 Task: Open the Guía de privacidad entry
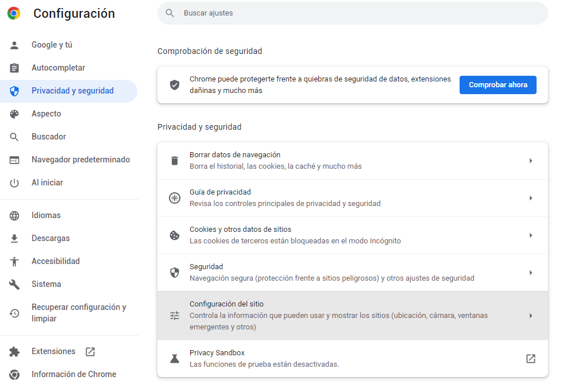coord(353,198)
